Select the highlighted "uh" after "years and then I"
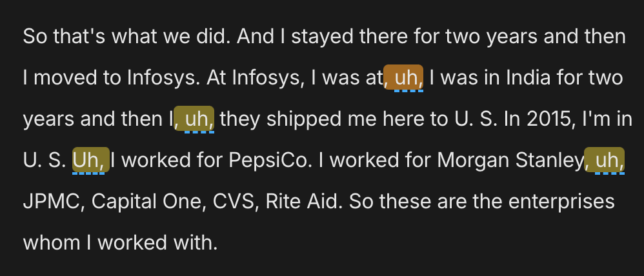 tap(195, 119)
